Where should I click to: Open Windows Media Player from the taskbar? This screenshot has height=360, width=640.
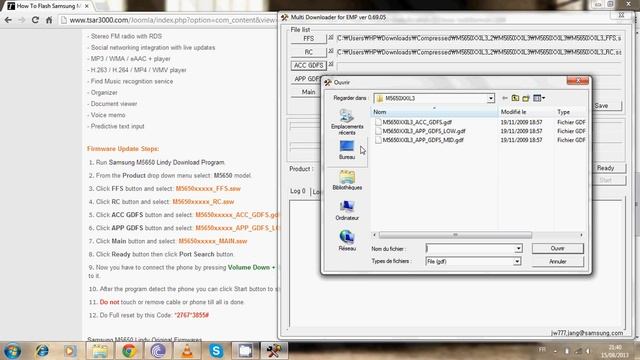(70, 351)
